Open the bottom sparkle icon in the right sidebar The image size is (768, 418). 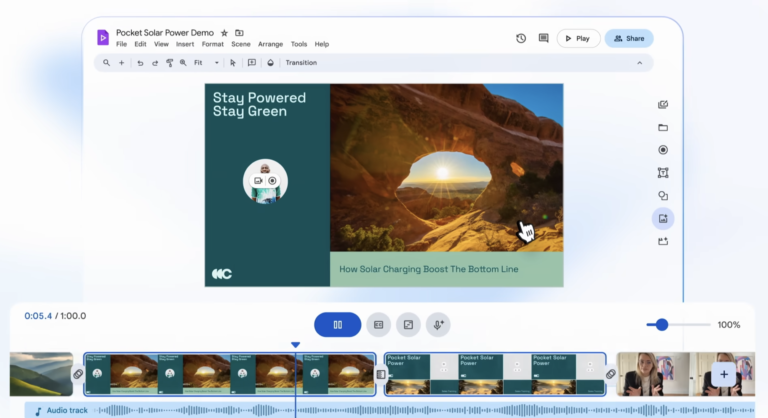point(663,241)
